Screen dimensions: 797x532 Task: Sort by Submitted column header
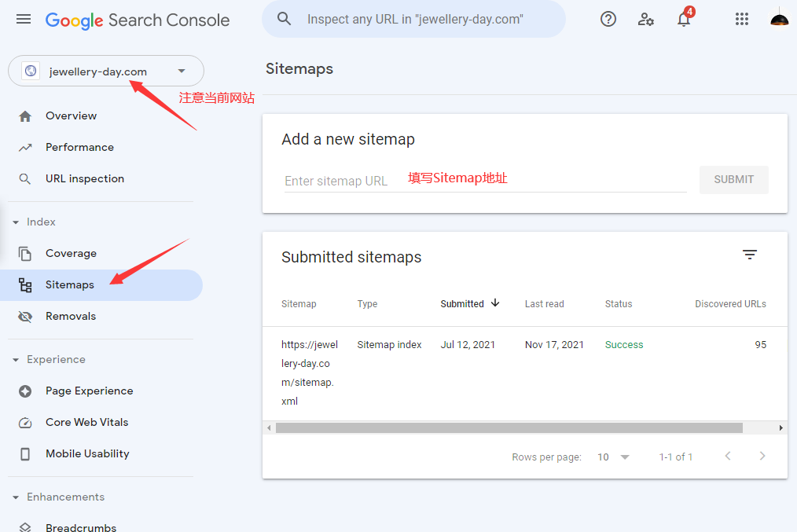click(461, 304)
